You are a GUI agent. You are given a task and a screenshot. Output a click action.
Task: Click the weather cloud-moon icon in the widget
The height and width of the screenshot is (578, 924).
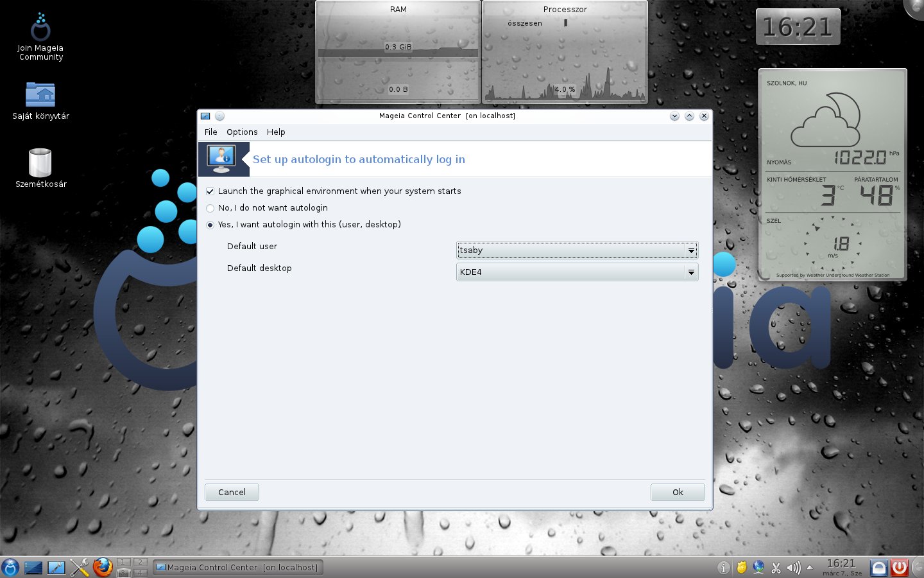826,120
